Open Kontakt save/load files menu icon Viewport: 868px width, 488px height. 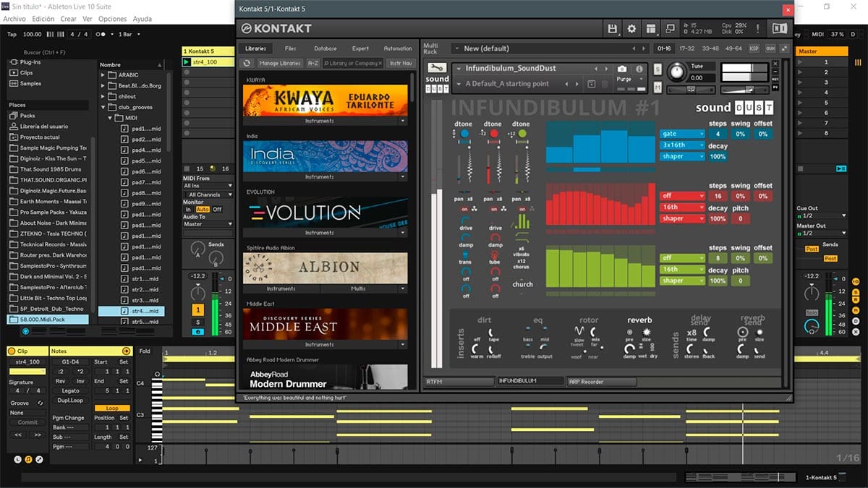pos(613,28)
